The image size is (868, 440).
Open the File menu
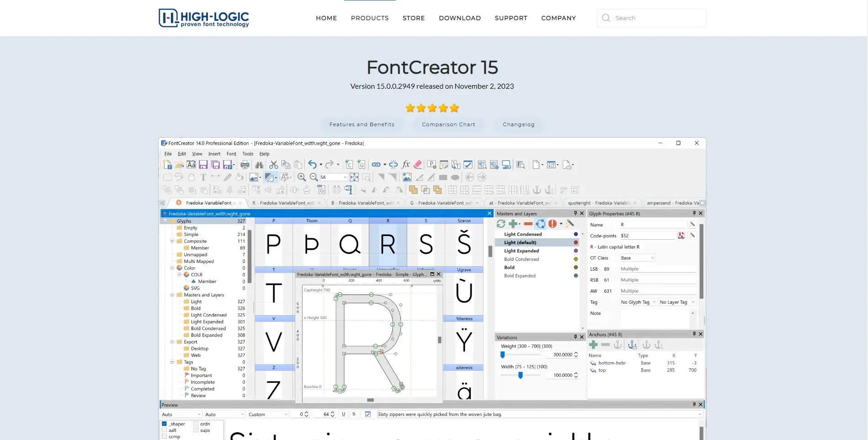pos(168,154)
